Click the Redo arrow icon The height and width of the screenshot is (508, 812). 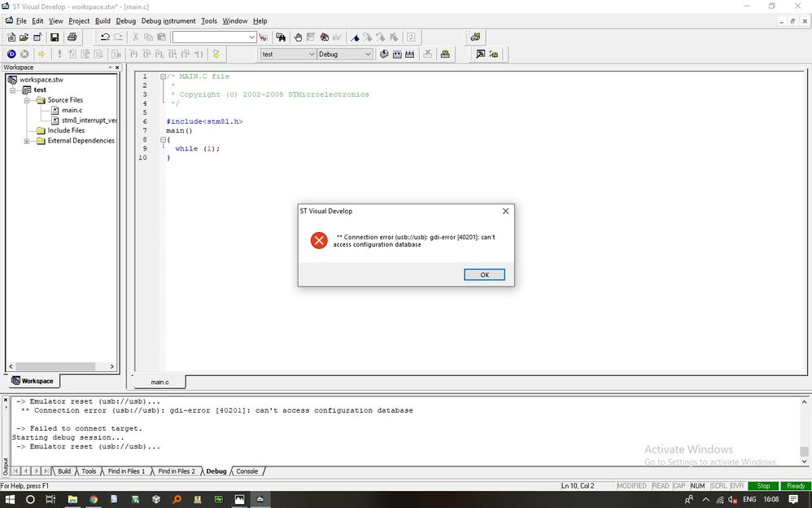pyautogui.click(x=118, y=37)
